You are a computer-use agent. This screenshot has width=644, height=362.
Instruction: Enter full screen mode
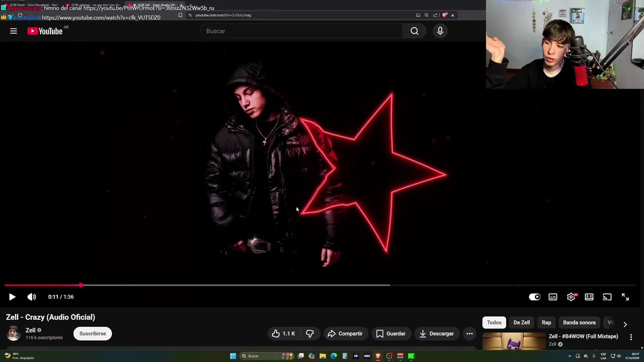625,297
